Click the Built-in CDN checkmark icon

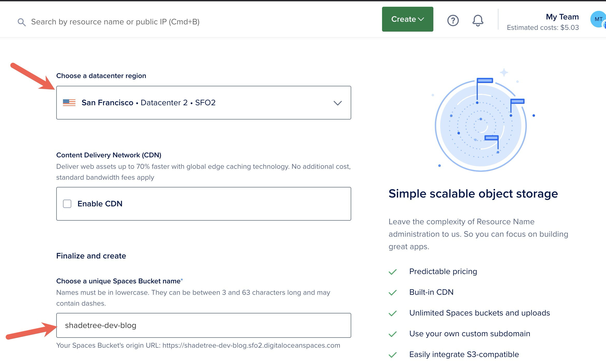pos(393,292)
